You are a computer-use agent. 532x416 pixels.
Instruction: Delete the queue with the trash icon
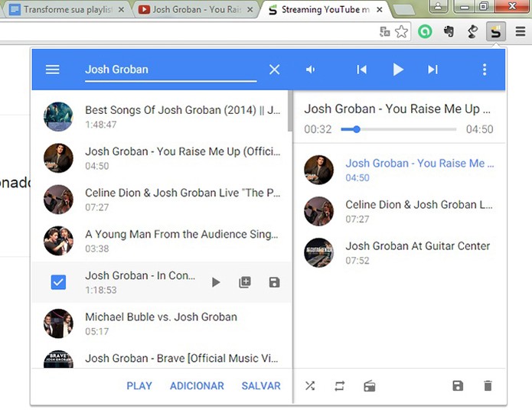pyautogui.click(x=488, y=386)
